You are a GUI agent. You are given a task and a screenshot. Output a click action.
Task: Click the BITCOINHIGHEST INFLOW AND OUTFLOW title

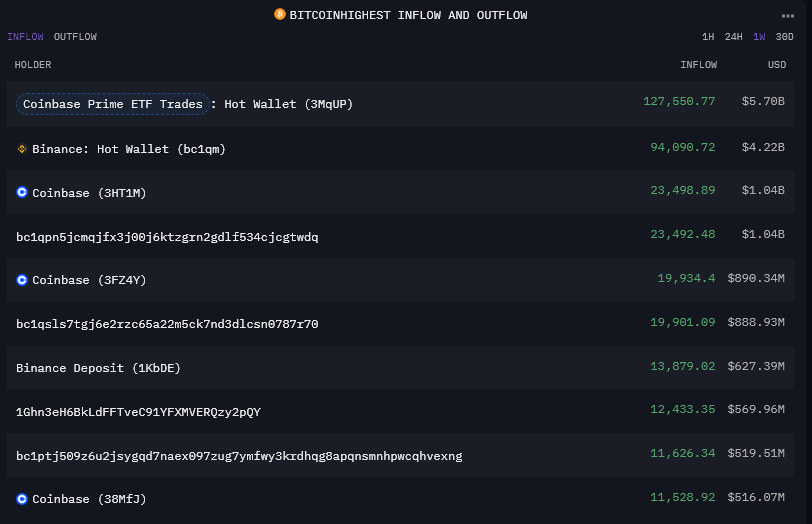[408, 16]
